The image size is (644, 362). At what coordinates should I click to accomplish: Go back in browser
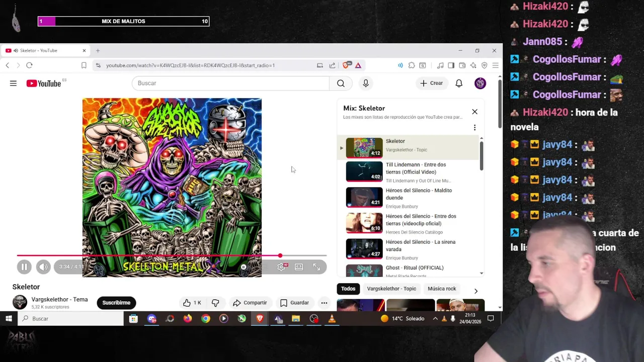click(7, 65)
